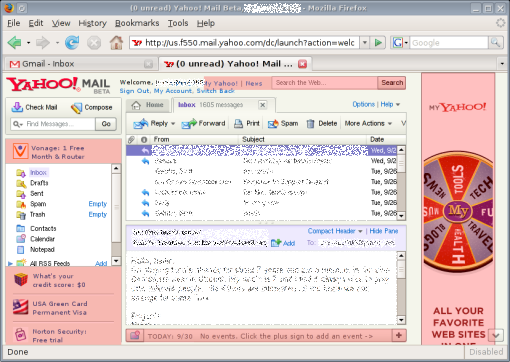The image size is (510, 362).
Task: Delete the selected message
Action: point(322,123)
